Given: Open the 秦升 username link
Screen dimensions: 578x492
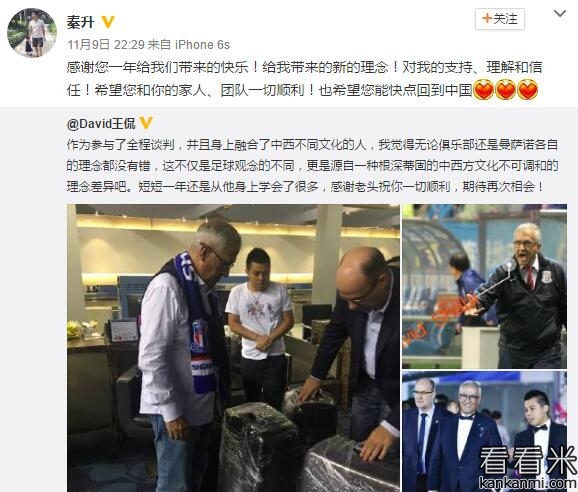Looking at the screenshot, I should click(80, 22).
